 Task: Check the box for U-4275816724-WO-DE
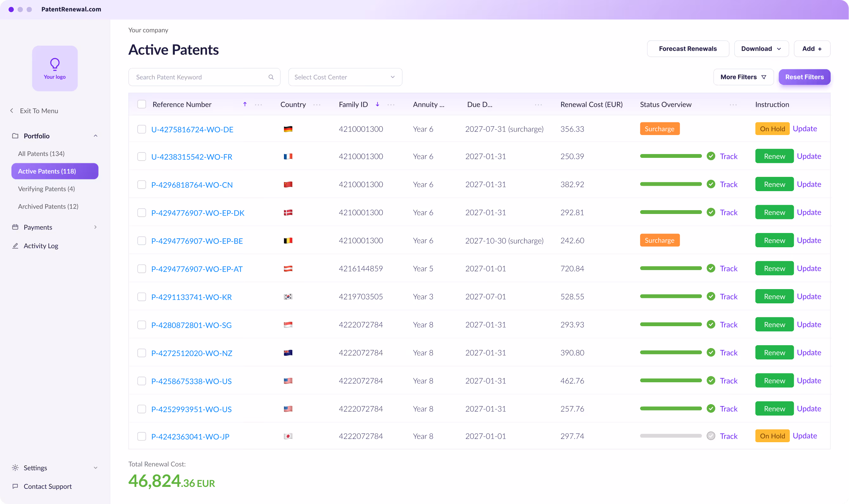(x=142, y=129)
